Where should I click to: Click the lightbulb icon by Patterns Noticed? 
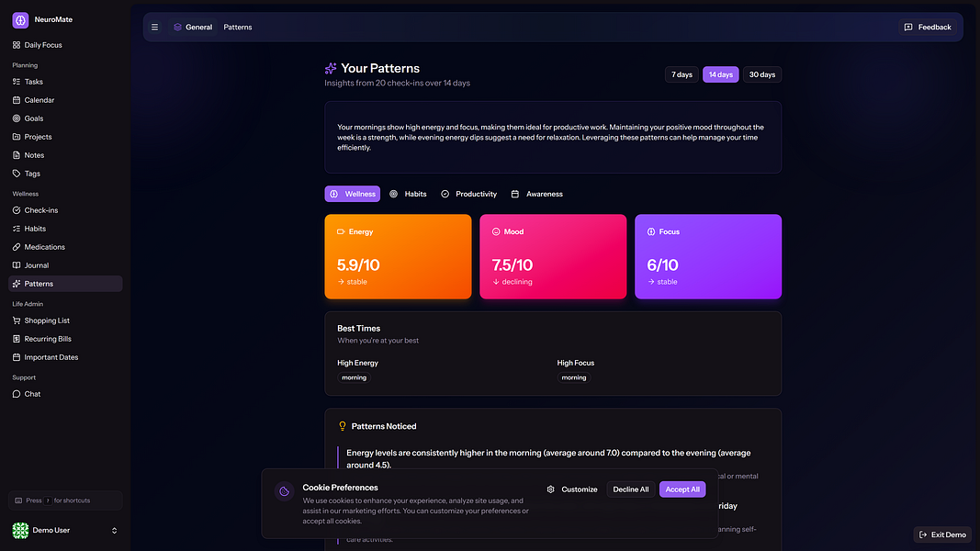pos(342,426)
